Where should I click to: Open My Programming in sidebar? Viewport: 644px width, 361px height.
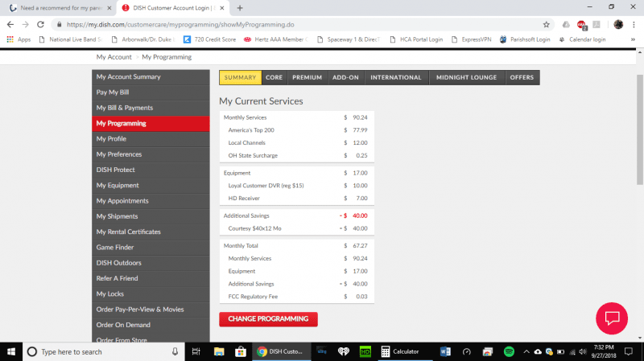(151, 124)
